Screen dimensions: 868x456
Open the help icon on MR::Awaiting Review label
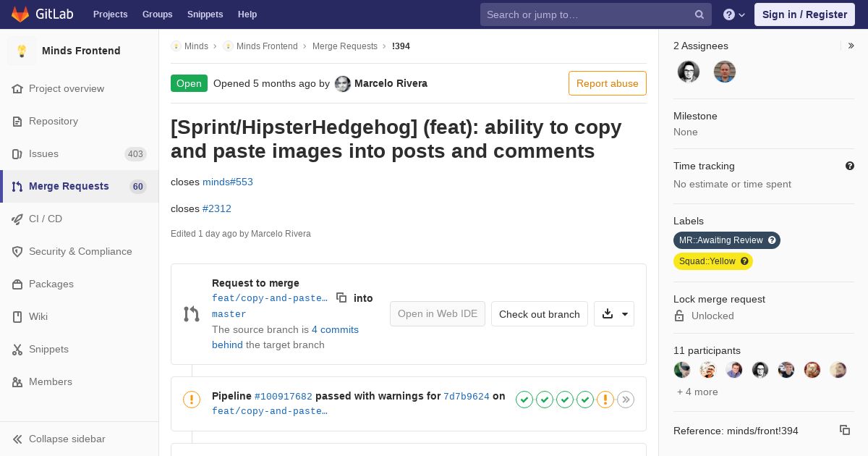[x=772, y=240]
